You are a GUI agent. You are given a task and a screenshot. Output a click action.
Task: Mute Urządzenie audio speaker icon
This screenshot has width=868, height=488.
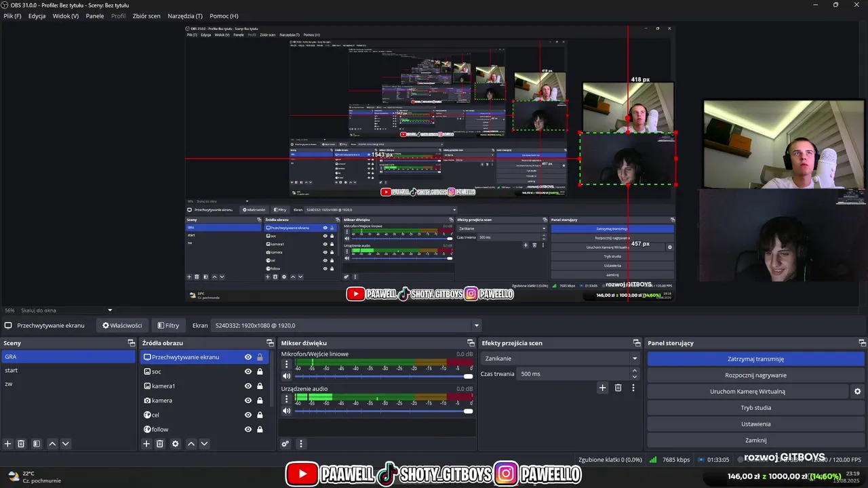click(287, 411)
